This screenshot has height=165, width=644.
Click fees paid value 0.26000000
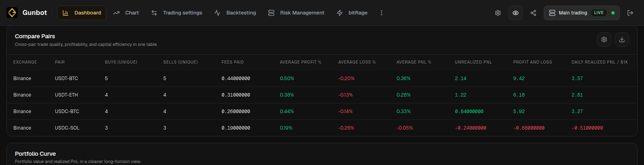pyautogui.click(x=236, y=111)
